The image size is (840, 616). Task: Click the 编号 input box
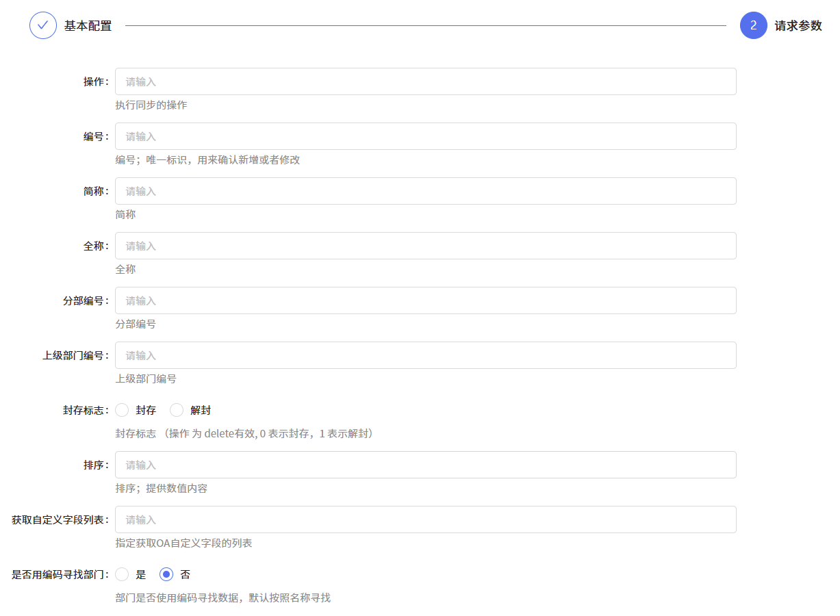[x=424, y=136]
